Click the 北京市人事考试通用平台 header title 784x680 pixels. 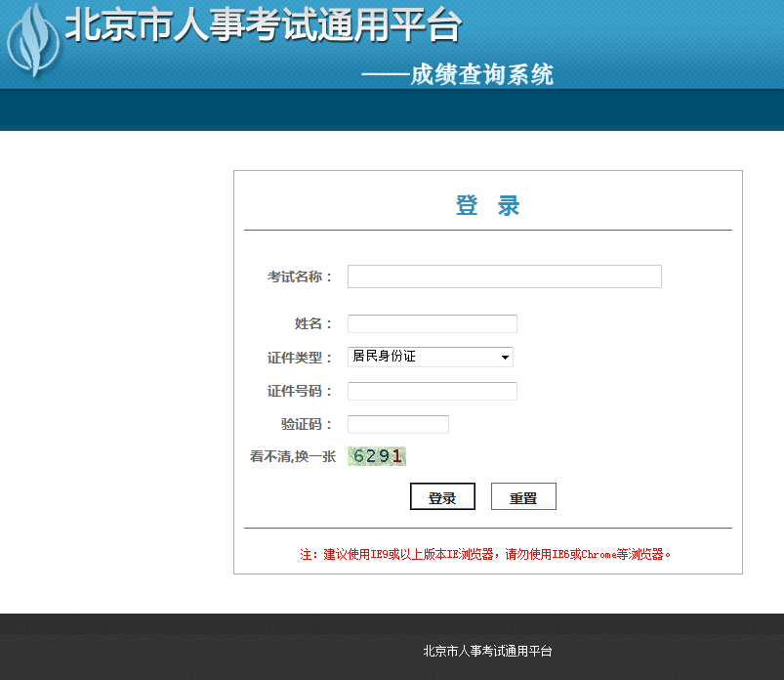pos(263,25)
